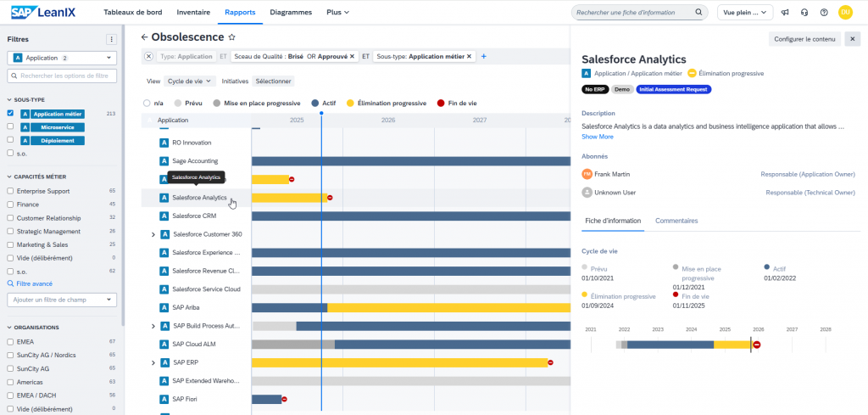Add a filter with the plus icon
Screen dimensions: 868x415
484,56
